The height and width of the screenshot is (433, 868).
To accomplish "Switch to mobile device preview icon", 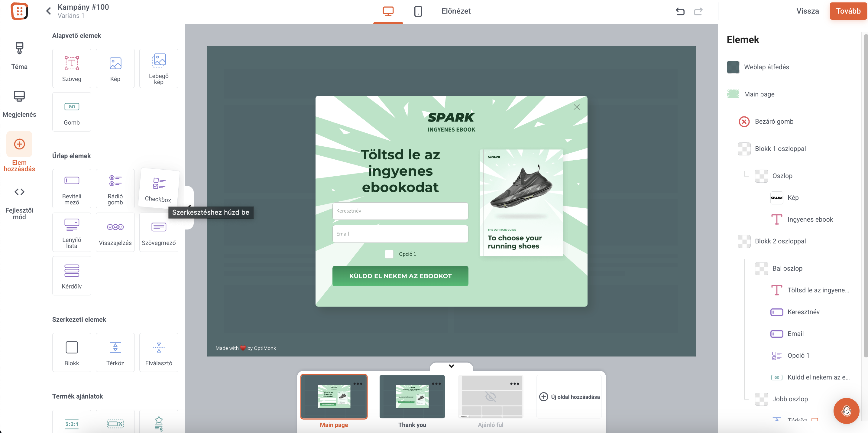I will pyautogui.click(x=418, y=11).
